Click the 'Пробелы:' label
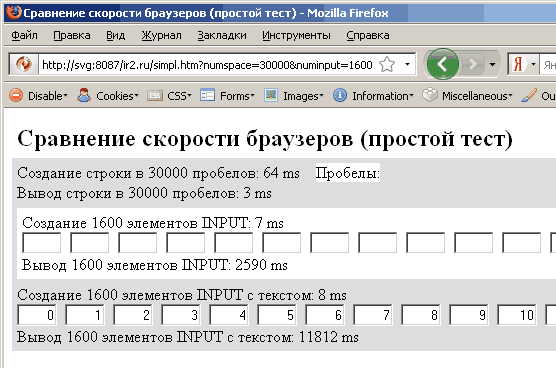556x368 pixels. click(348, 173)
